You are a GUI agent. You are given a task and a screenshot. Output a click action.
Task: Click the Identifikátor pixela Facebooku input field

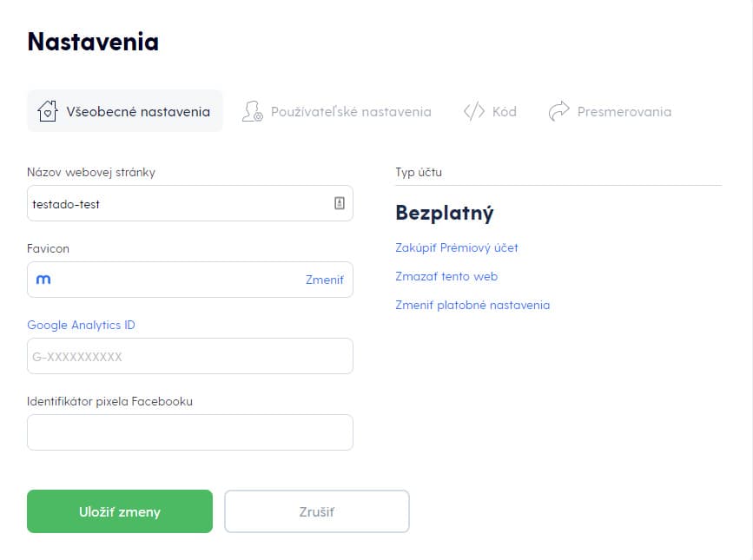click(x=190, y=432)
